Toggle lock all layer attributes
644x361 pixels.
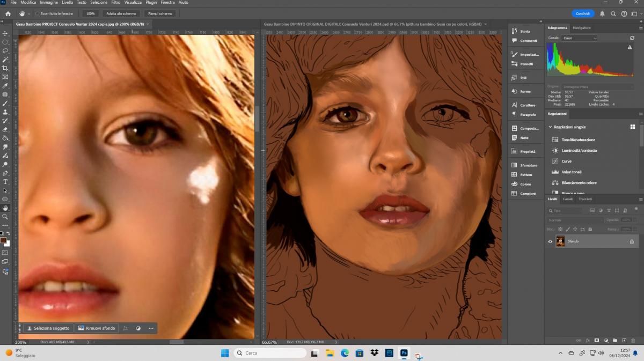tap(590, 229)
